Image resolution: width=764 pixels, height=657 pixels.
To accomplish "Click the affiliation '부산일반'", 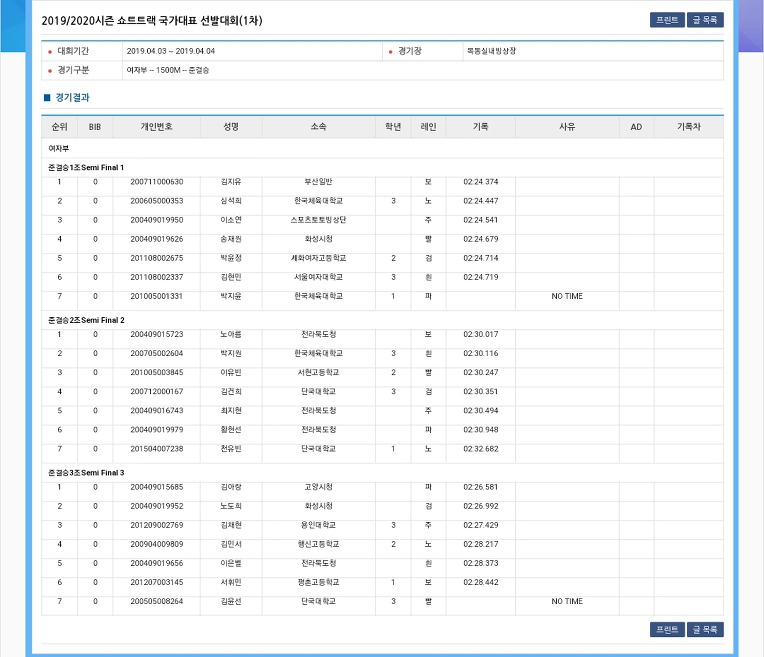I will (318, 182).
